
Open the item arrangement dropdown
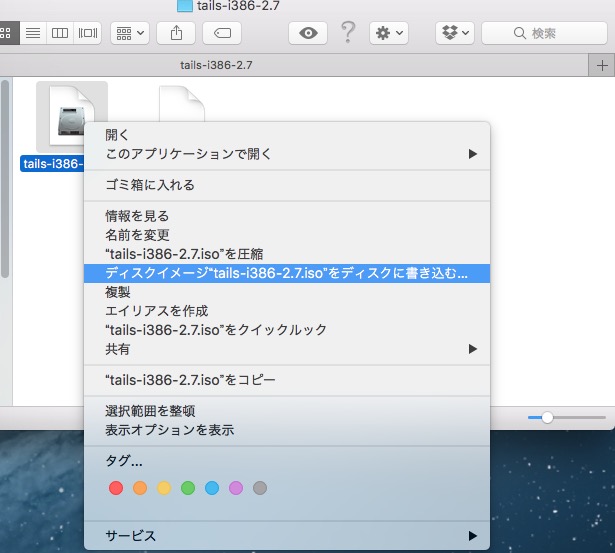tap(131, 33)
